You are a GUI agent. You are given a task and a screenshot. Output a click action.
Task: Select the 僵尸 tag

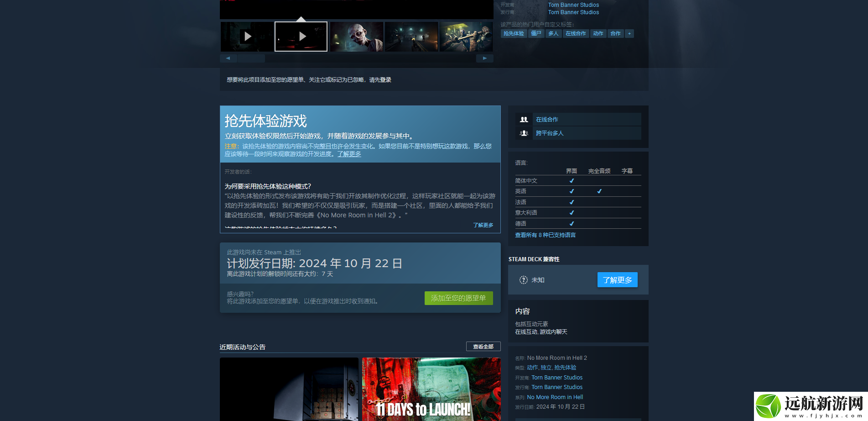(536, 33)
